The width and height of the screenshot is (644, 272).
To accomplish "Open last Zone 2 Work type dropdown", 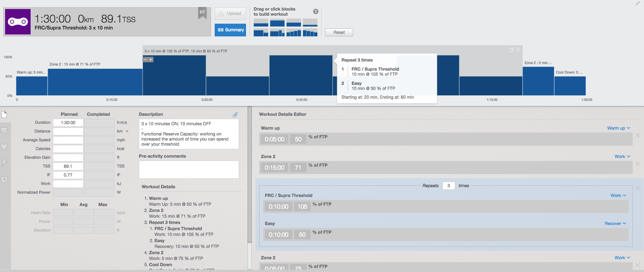I will coord(622,258).
